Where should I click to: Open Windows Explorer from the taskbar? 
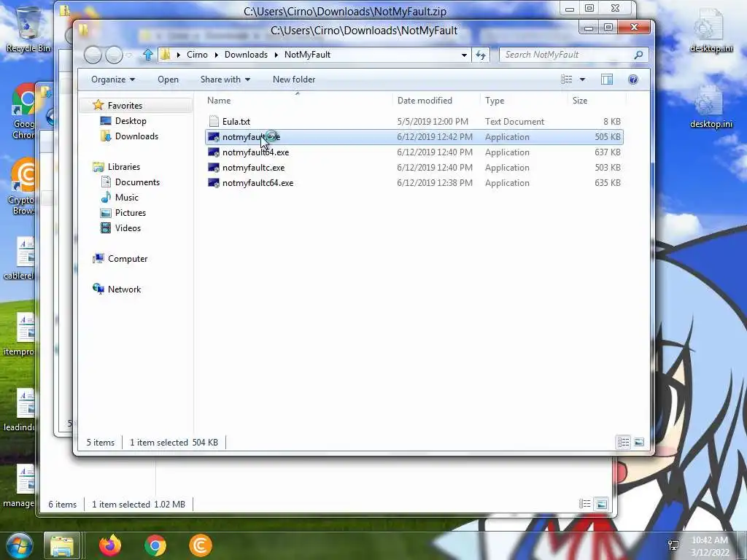click(62, 545)
